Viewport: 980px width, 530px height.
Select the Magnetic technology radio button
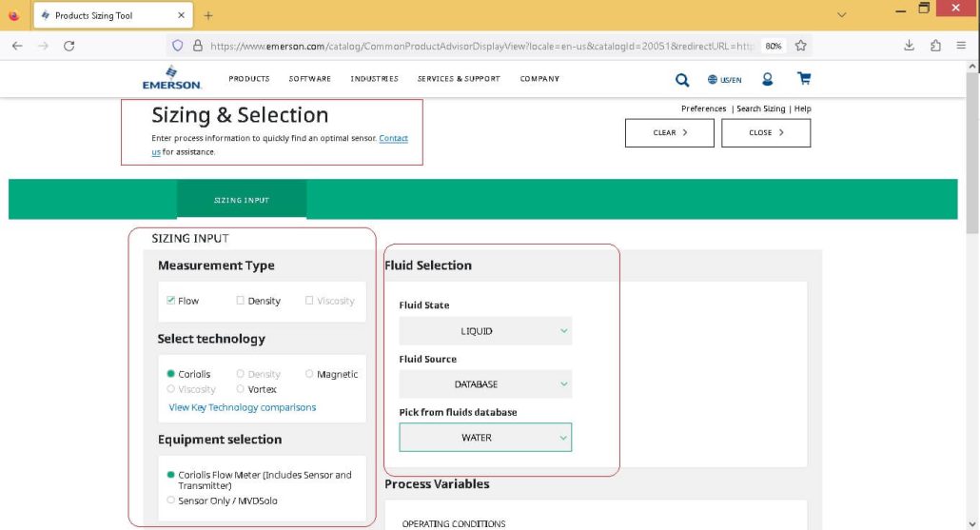309,374
